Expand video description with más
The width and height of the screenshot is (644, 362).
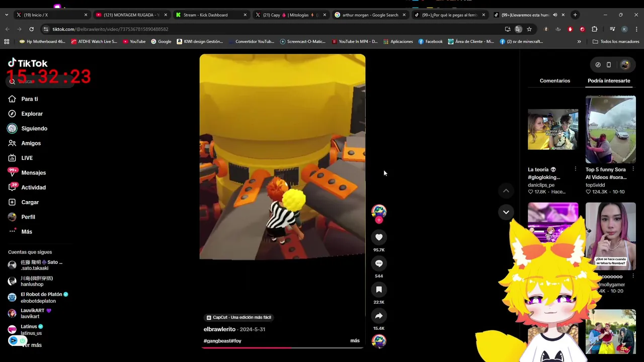point(355,341)
